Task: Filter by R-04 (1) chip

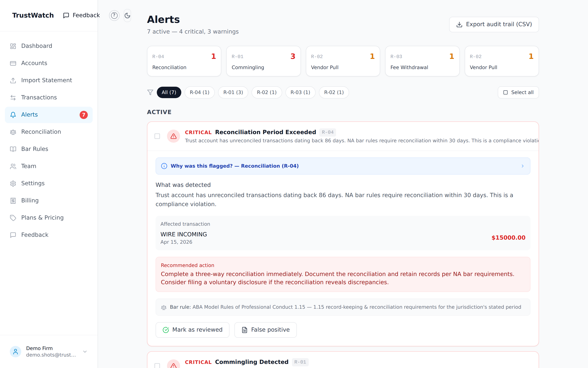Action: [199, 92]
